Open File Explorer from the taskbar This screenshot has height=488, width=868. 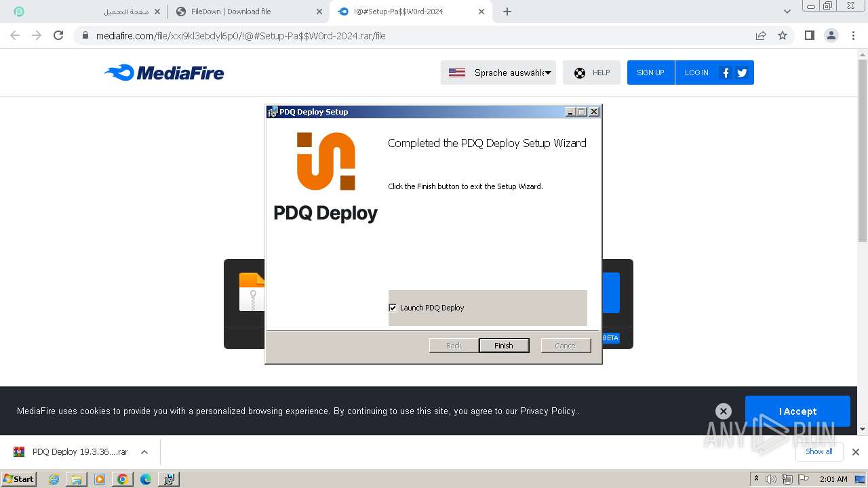[77, 479]
